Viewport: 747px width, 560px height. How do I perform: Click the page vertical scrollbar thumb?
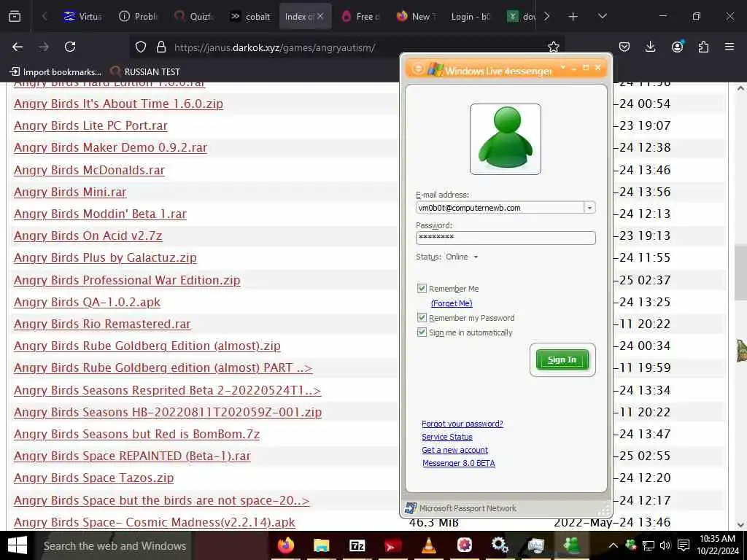[741, 273]
